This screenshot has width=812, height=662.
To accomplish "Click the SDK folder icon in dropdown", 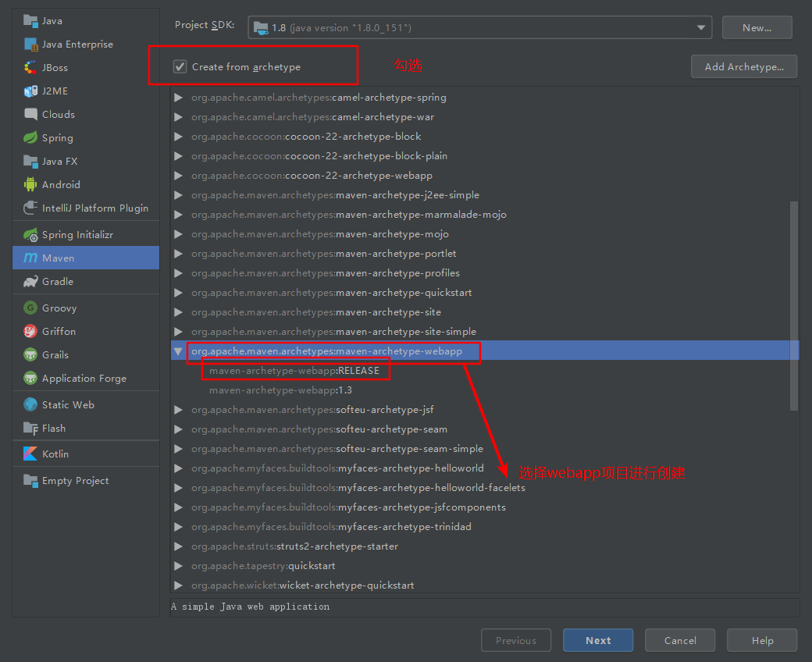I will coord(261,27).
